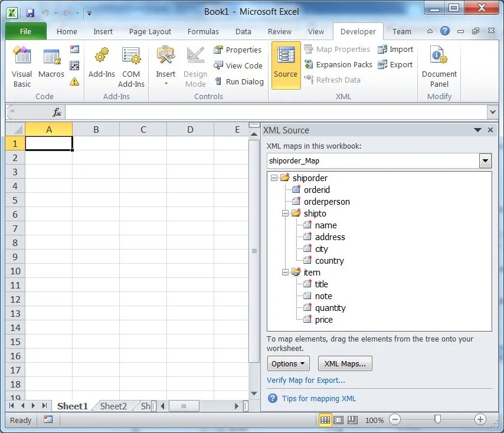Screen dimensions: 504x433
Task: Switch to the Data tab
Action: click(243, 31)
